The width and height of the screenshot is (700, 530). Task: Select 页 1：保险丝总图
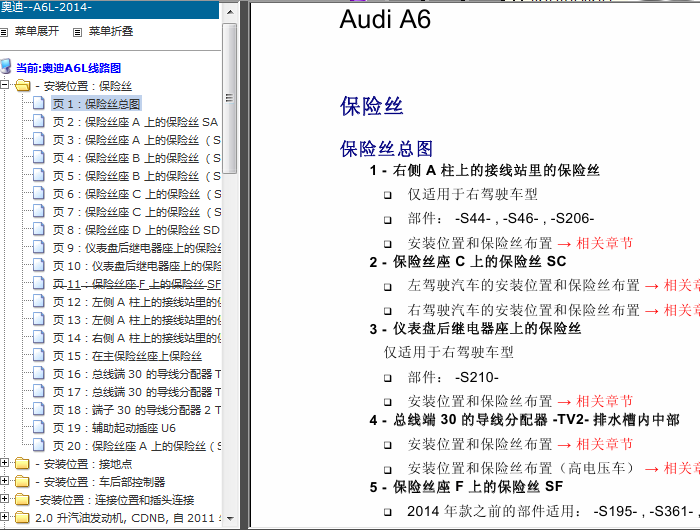point(96,104)
